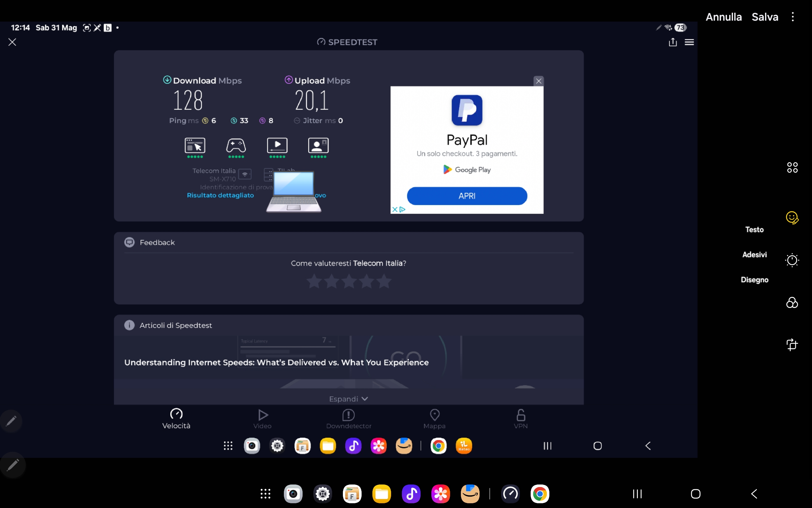Open the apps grid in system taskbar
Screen dimensions: 812x508
click(x=265, y=493)
